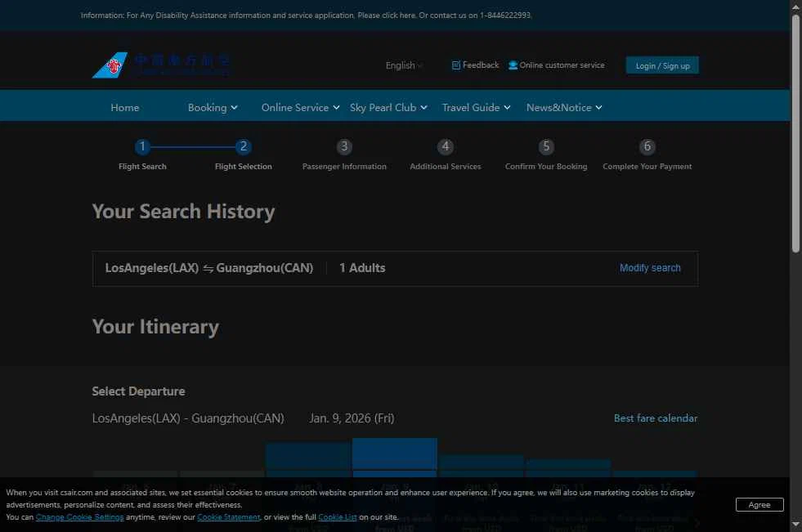
Task: Click step 3 Passenger Information circle
Action: [x=344, y=146]
